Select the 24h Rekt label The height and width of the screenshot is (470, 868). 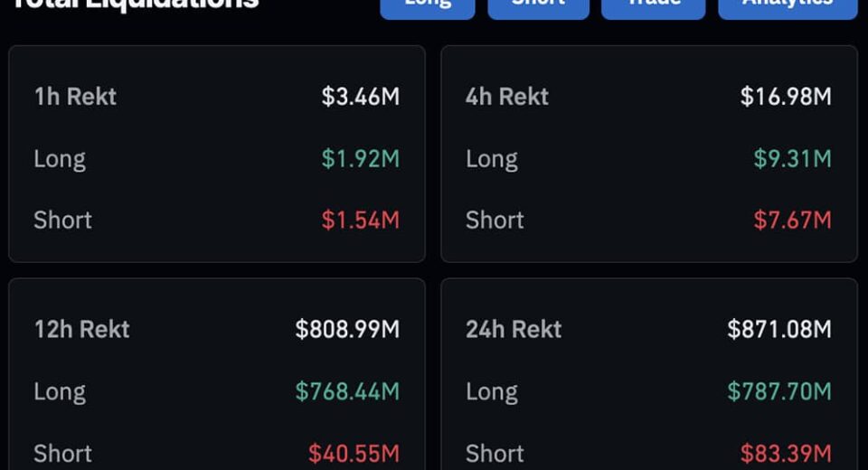click(514, 329)
